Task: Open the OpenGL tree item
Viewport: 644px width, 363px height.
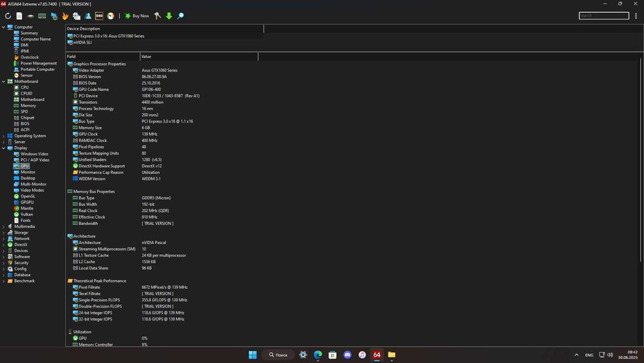Action: (28, 196)
